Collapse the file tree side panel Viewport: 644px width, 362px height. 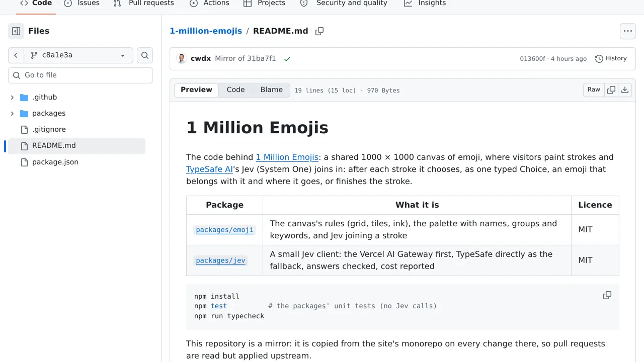(x=16, y=31)
